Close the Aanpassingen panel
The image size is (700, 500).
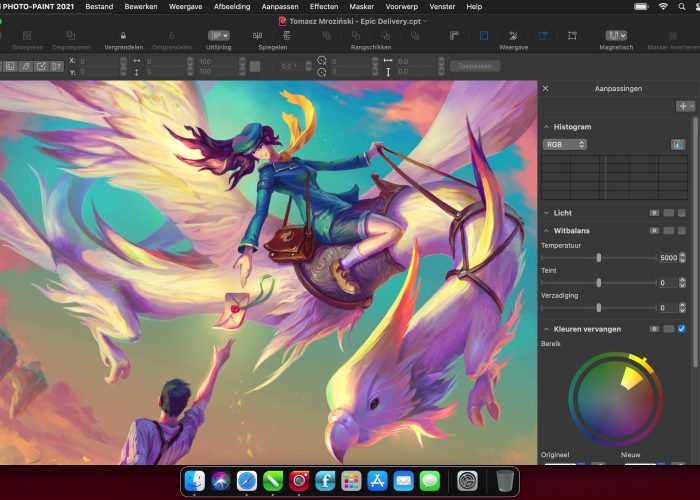click(546, 88)
